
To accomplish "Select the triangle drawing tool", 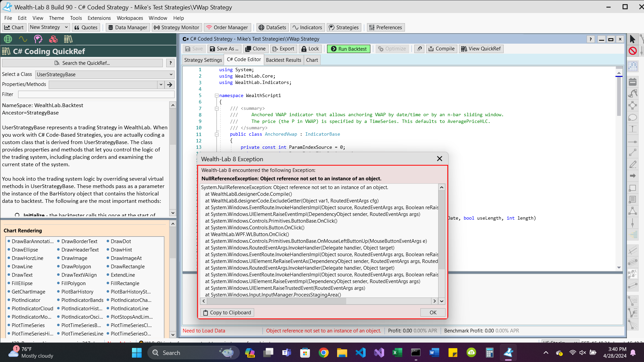I will 633,211.
